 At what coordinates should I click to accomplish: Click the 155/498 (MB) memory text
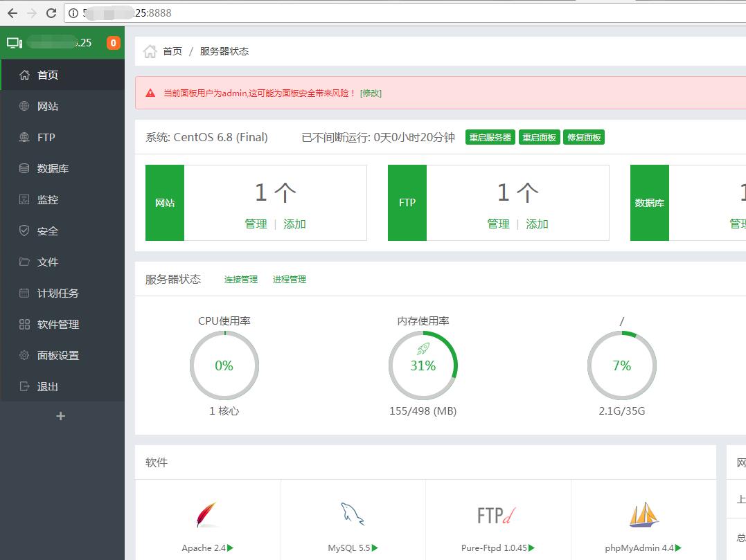click(423, 411)
